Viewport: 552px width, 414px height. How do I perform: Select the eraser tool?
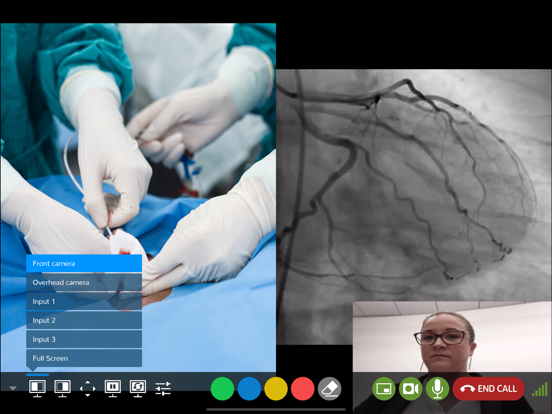click(x=330, y=389)
